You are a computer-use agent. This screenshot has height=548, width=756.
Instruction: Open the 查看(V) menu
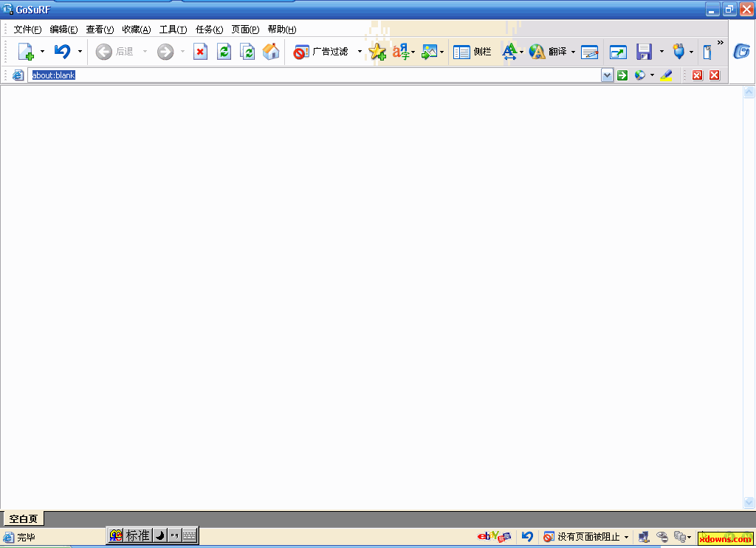point(100,30)
